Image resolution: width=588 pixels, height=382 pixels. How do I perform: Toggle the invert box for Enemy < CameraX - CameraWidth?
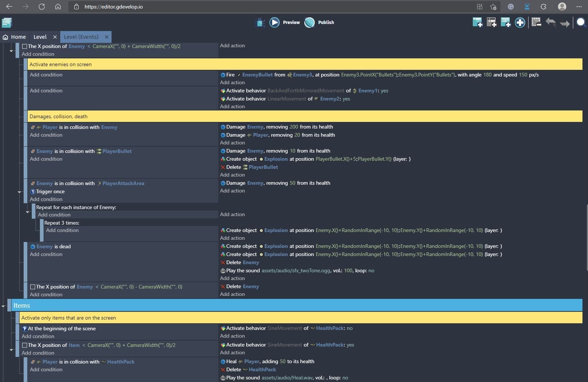coord(33,287)
